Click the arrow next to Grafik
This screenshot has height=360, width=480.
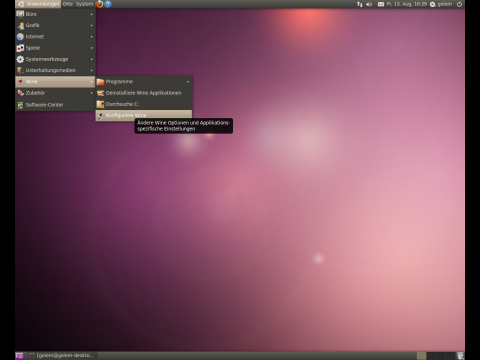tap(92, 25)
